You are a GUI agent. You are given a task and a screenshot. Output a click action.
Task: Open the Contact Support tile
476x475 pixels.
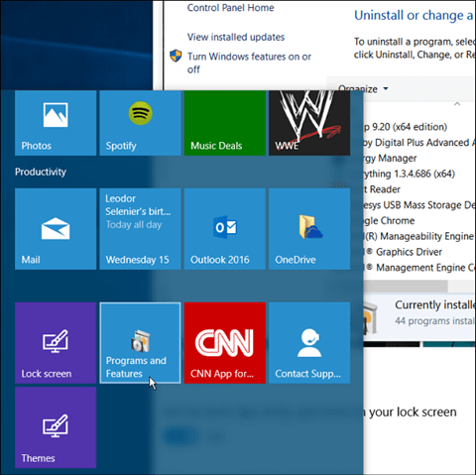point(309,343)
